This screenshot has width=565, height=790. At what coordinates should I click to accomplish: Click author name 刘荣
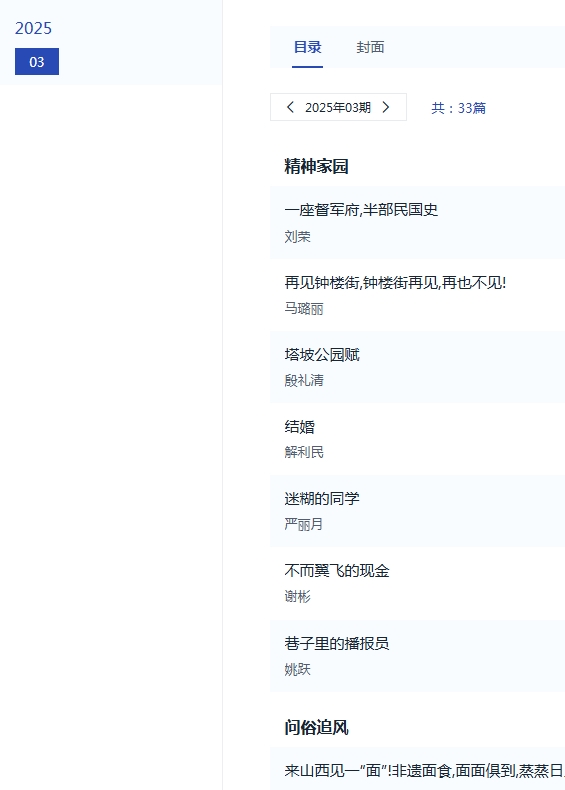[297, 236]
